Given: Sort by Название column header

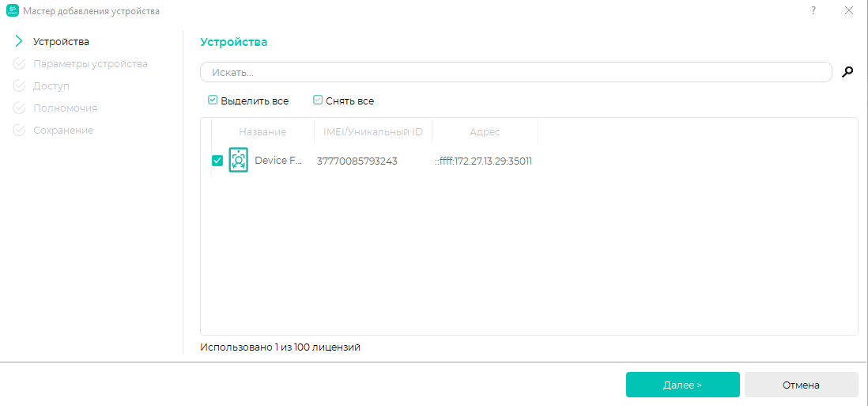Looking at the screenshot, I should [x=263, y=132].
